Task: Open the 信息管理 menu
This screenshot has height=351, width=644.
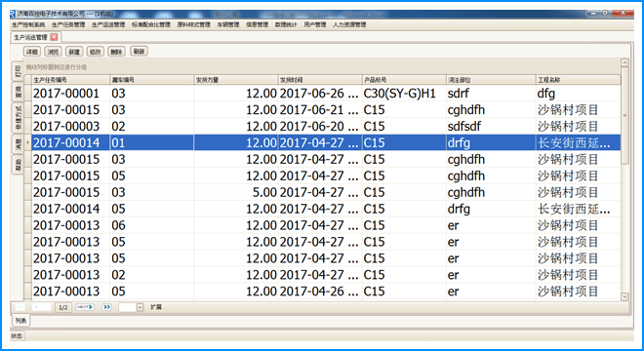Action: point(257,24)
